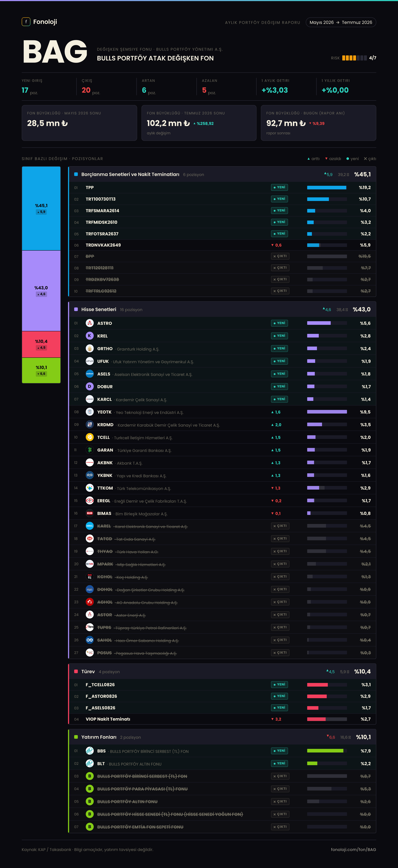Click the Fonoloji logo icon

click(x=26, y=22)
